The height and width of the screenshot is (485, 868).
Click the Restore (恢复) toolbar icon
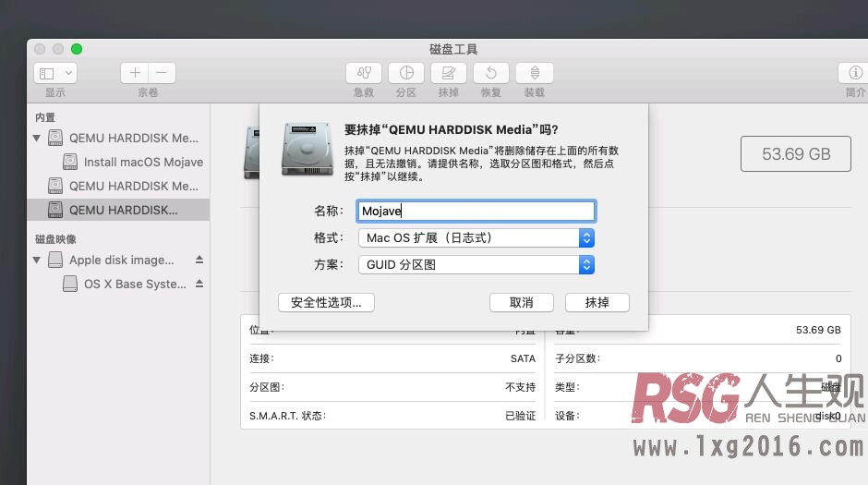coord(491,73)
